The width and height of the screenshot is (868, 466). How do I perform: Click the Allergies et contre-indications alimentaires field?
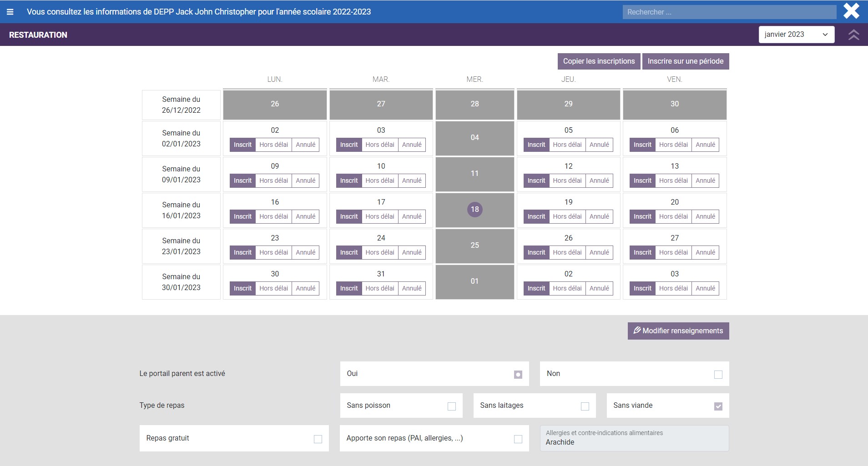pyautogui.click(x=634, y=438)
